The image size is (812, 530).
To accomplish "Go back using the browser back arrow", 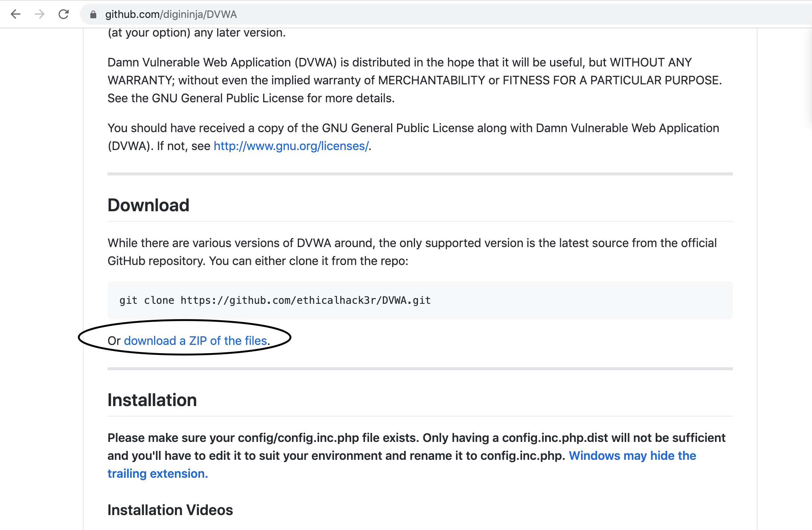I will tap(16, 14).
